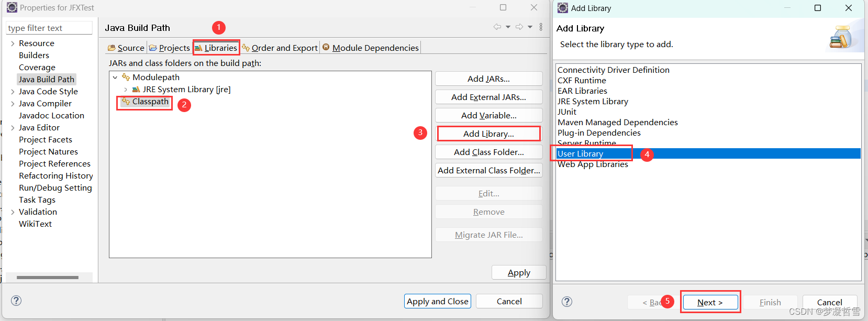Expand Java Code Style category
Viewport: 868px width, 321px height.
tap(13, 92)
